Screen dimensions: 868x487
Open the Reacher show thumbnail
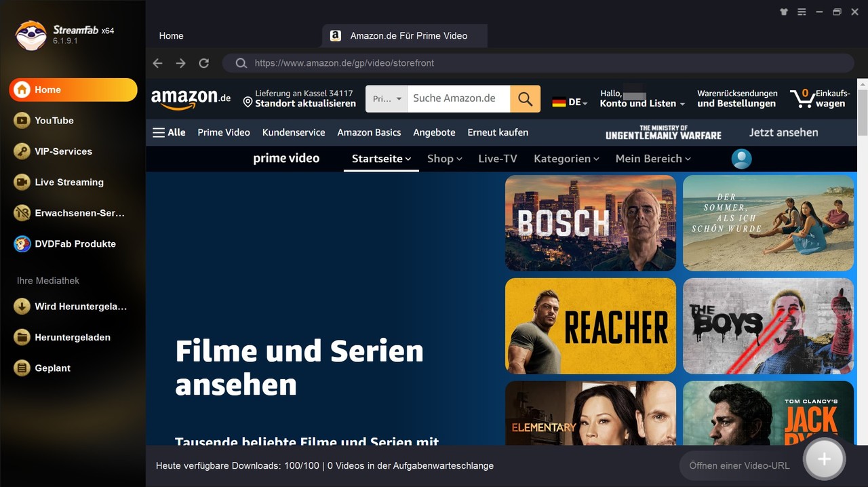(590, 326)
